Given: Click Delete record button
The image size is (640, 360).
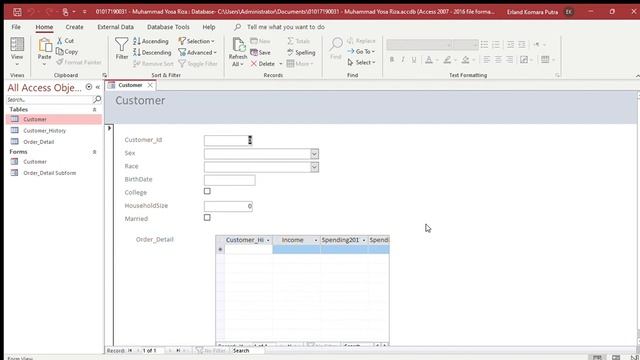Looking at the screenshot, I should point(263,64).
